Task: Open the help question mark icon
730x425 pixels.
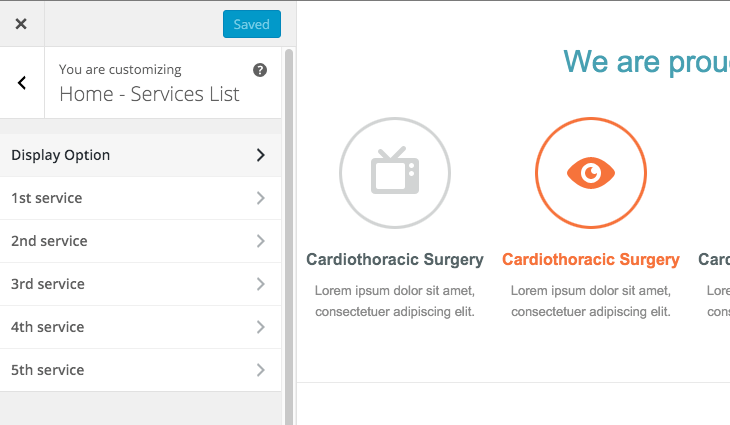Action: click(x=260, y=70)
